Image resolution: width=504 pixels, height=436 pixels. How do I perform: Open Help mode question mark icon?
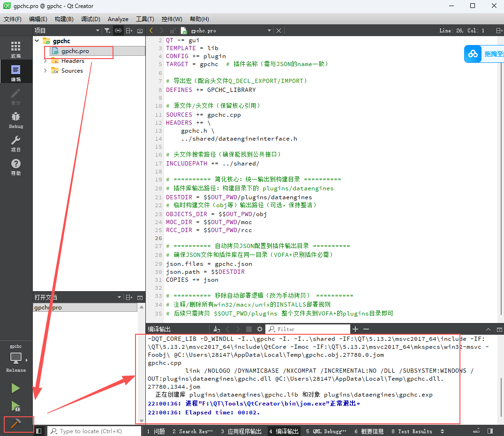[16, 167]
